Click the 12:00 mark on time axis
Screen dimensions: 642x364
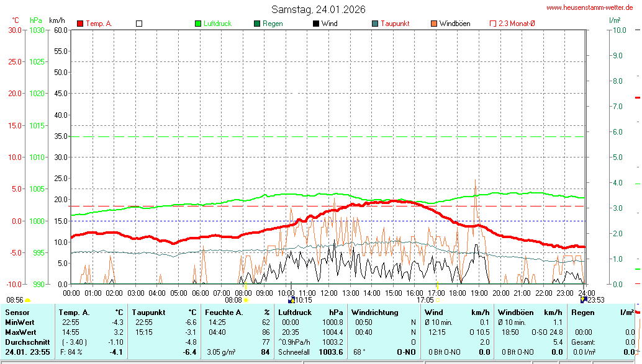pos(329,292)
